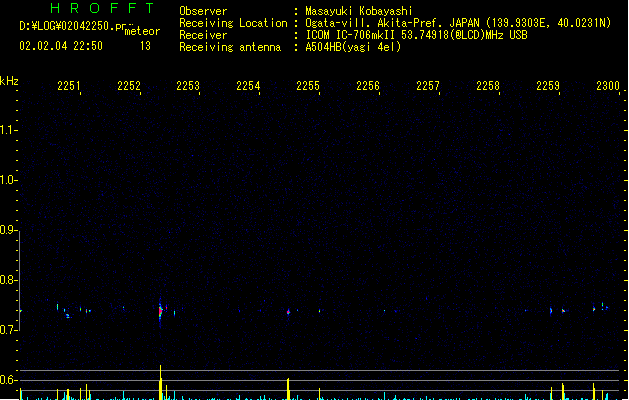Click the 2256 time marker
The width and height of the screenshot is (629, 400).
[368, 86]
